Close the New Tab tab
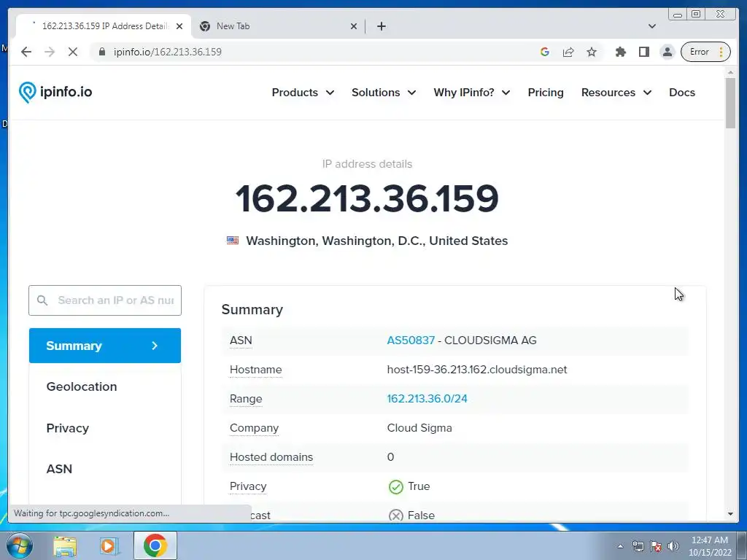This screenshot has height=560, width=747. 354,26
